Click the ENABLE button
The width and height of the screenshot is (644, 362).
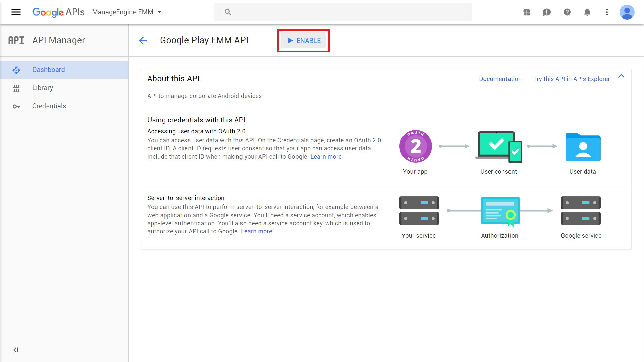[304, 41]
